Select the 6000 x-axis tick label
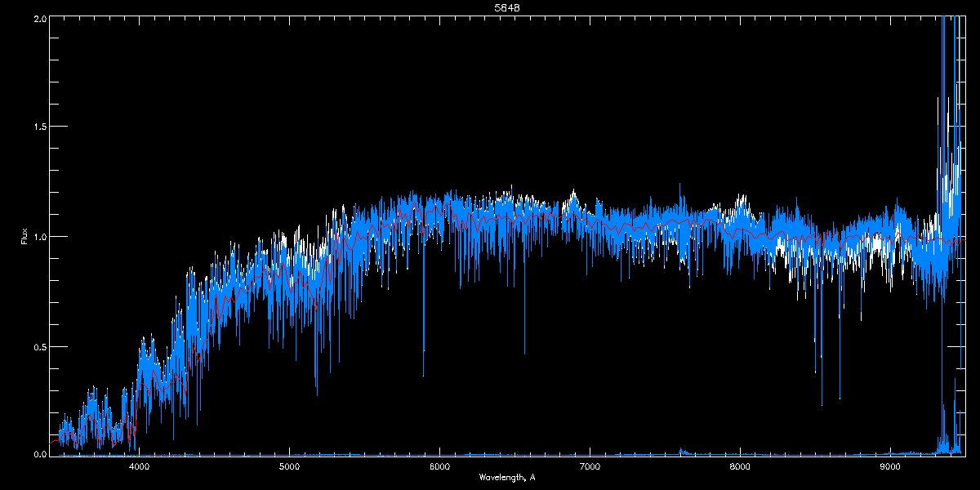This screenshot has width=980, height=490. (x=439, y=467)
